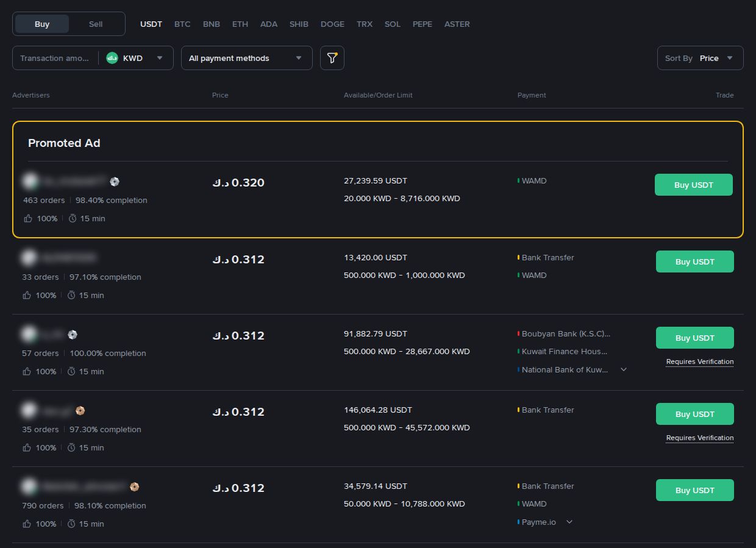This screenshot has width=756, height=548.
Task: Click thumbs-up icon in 35 orders row
Action: pos(27,447)
